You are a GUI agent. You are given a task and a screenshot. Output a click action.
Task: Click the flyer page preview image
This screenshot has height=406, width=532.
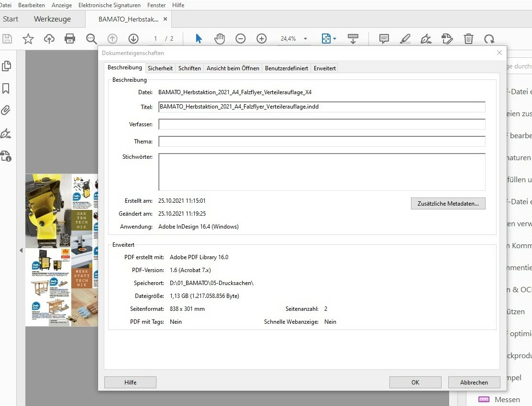[61, 250]
